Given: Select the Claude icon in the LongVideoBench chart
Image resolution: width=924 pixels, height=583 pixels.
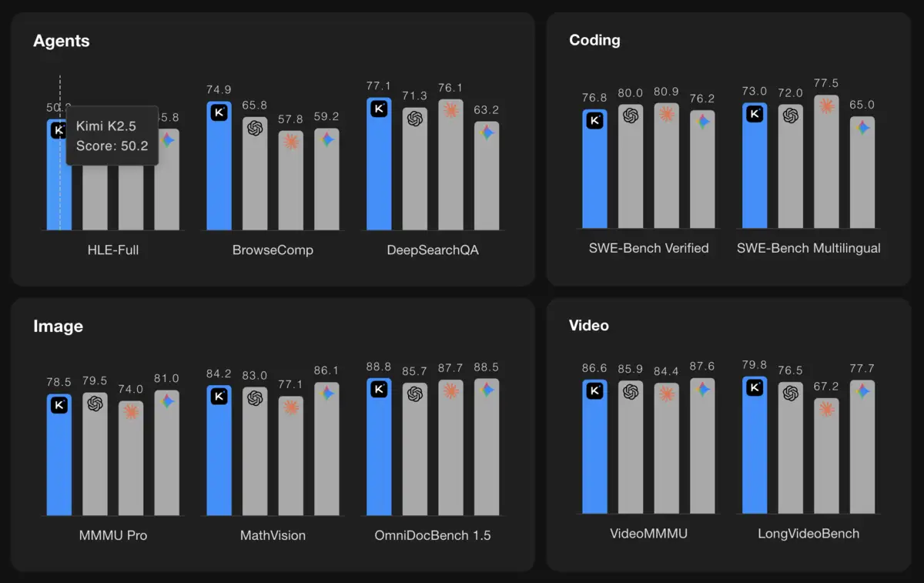Looking at the screenshot, I should pos(827,409).
